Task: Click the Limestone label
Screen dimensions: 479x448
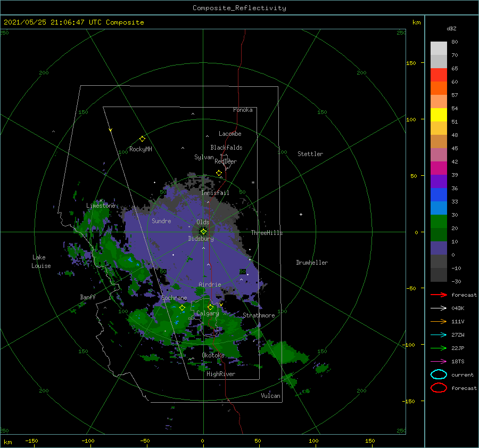Action: (x=101, y=206)
